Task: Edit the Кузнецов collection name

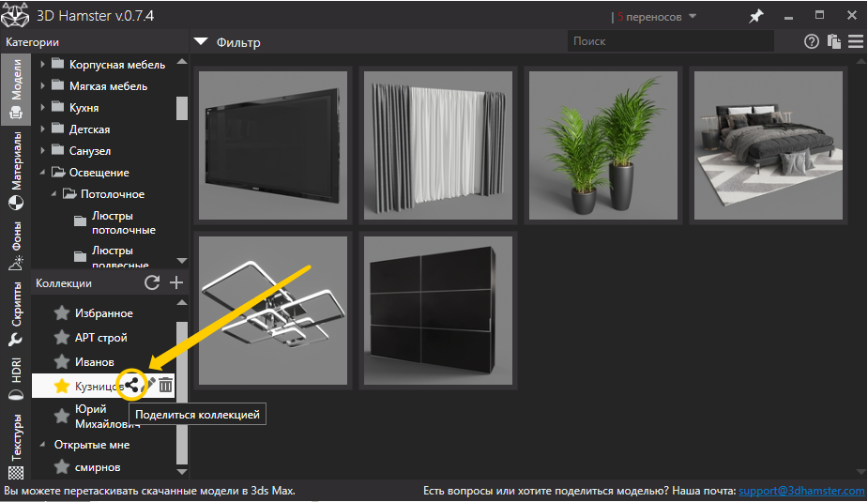Action: point(150,384)
